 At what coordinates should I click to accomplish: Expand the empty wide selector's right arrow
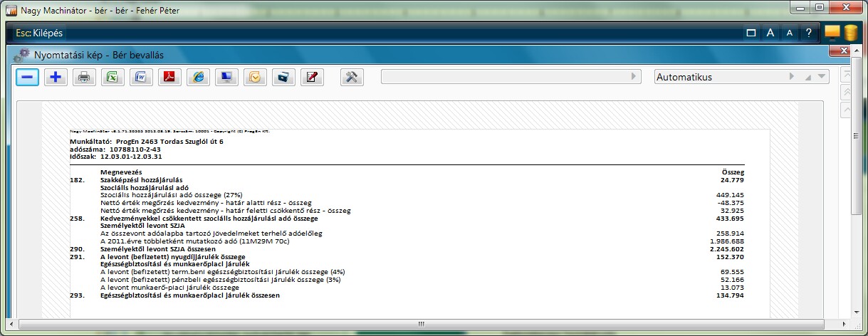[x=635, y=76]
